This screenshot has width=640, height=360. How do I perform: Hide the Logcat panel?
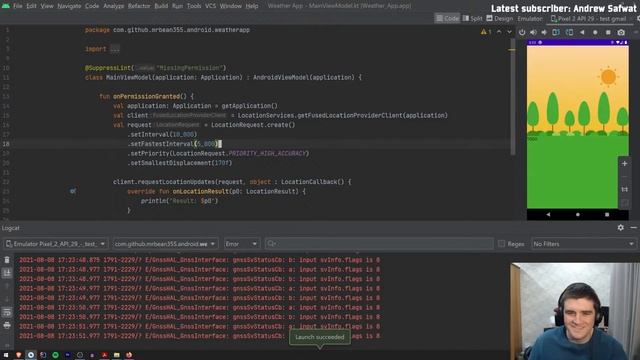(x=633, y=228)
